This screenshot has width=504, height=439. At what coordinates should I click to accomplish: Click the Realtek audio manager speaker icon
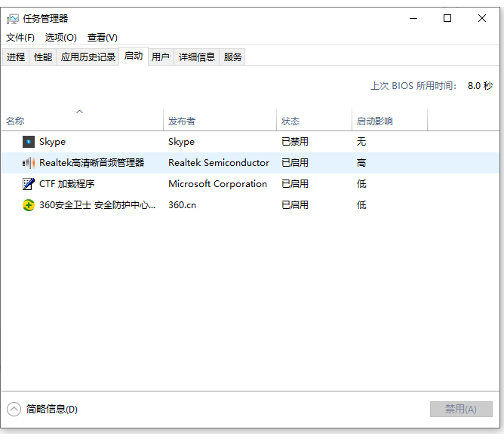pyautogui.click(x=29, y=163)
